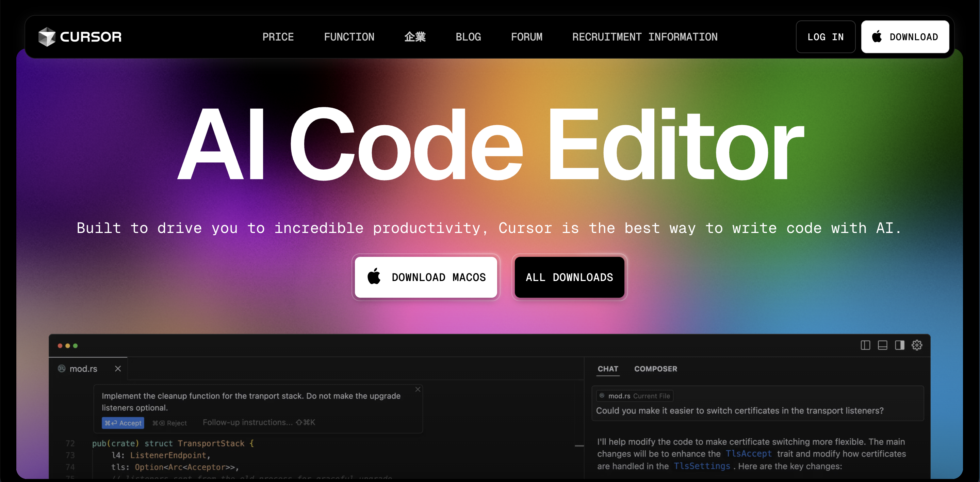Switch to the Composer tab
The image size is (980, 482).
[655, 369]
